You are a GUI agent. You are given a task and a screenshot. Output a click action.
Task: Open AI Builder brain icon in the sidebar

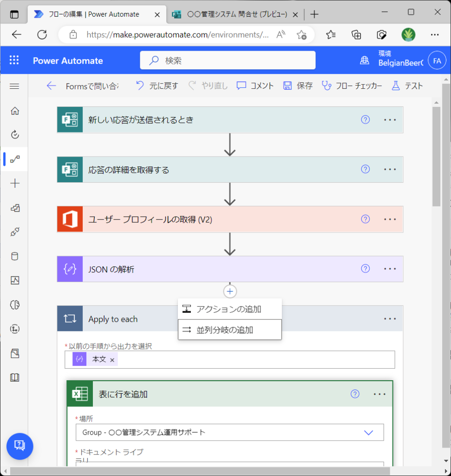point(15,304)
